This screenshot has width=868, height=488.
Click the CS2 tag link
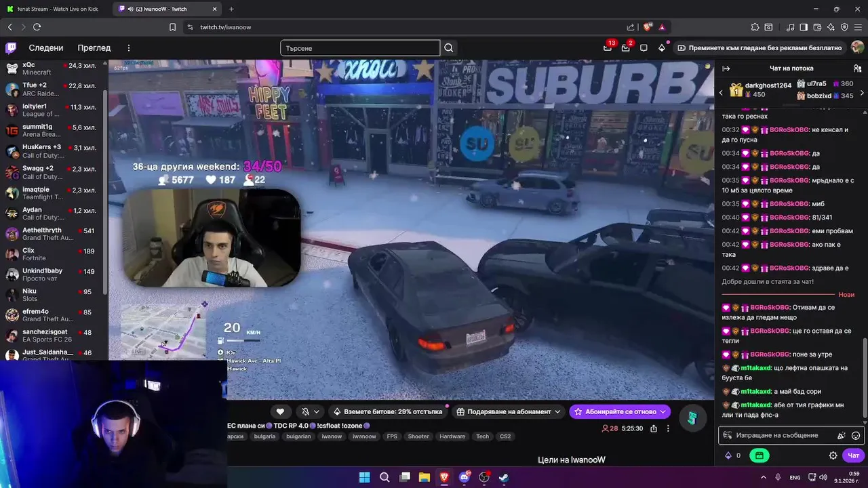click(x=505, y=436)
